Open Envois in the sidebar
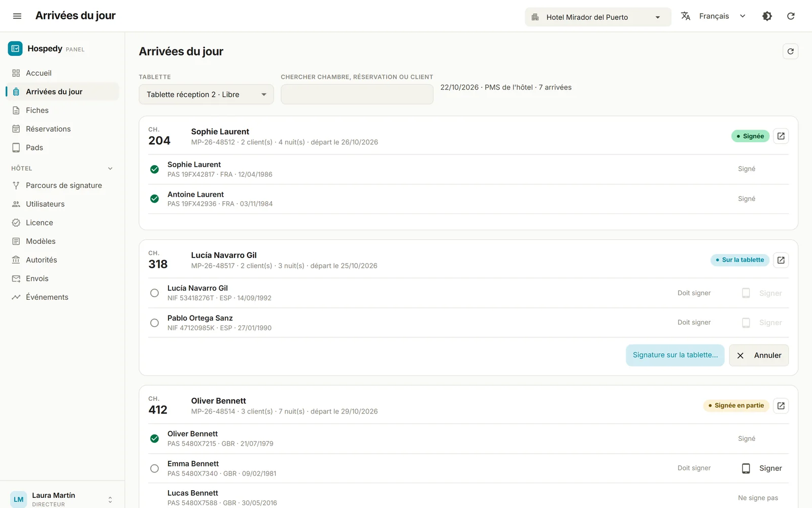The height and width of the screenshot is (508, 812). coord(62,278)
